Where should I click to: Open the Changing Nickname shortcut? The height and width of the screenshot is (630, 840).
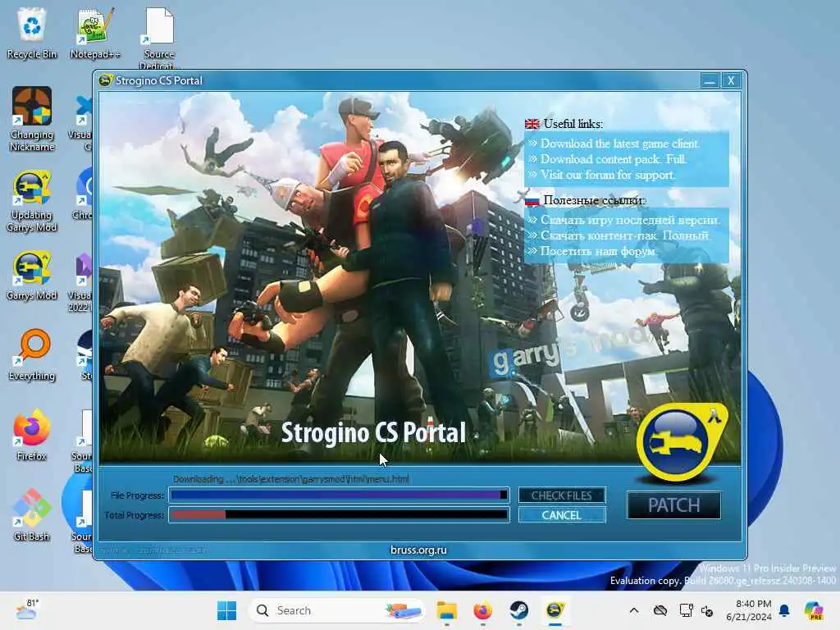32,119
